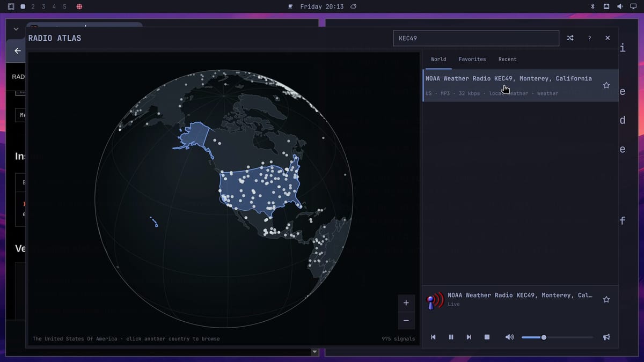This screenshot has width=644, height=362.
Task: Switch to workspace 5 in top bar
Action: tap(64, 6)
